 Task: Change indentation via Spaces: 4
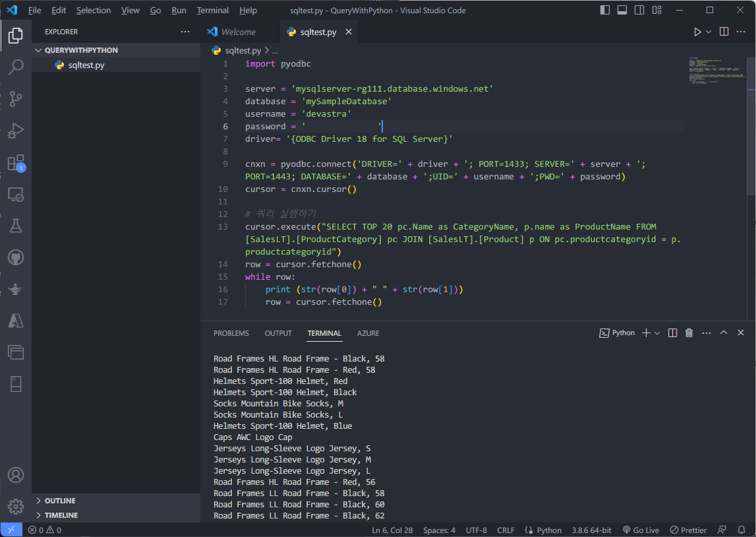point(439,530)
